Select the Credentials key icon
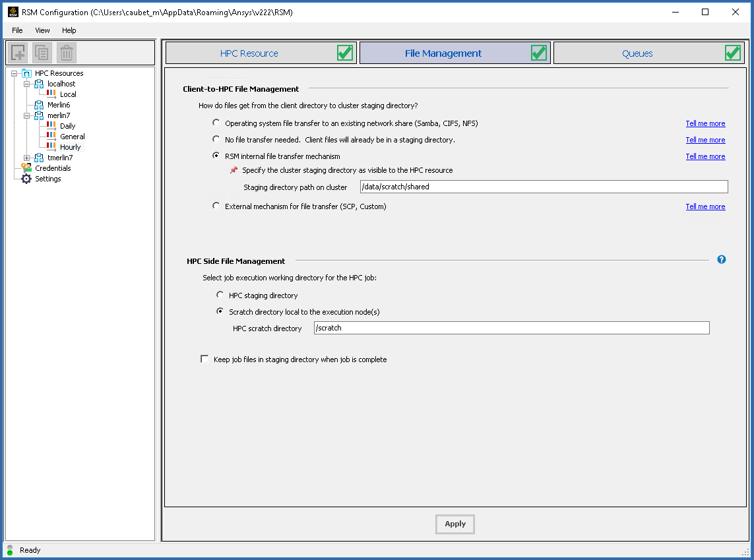754x560 pixels. [28, 168]
